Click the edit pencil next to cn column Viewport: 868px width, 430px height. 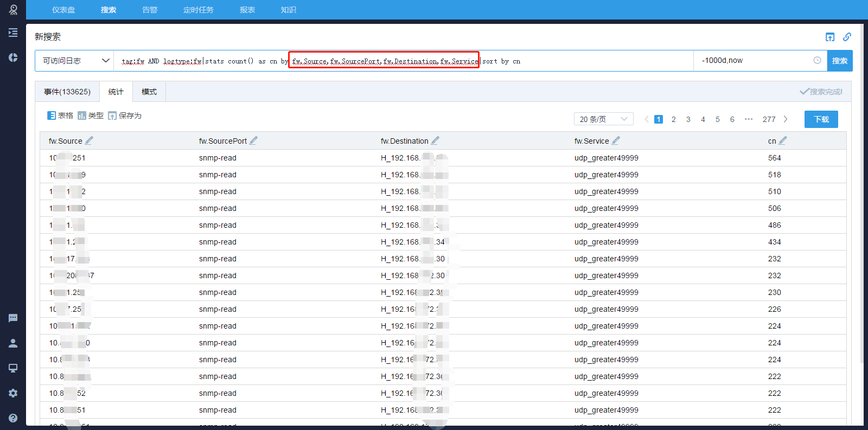[x=783, y=140]
